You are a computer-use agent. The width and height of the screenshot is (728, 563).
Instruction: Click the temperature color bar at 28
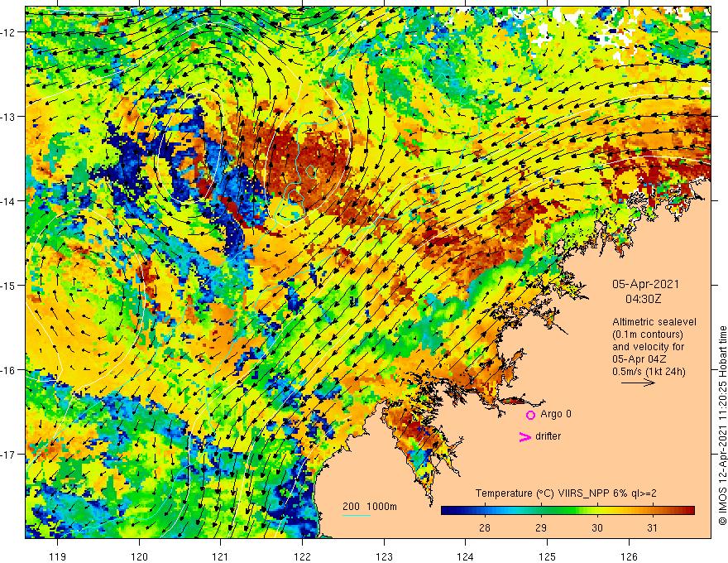click(x=485, y=511)
